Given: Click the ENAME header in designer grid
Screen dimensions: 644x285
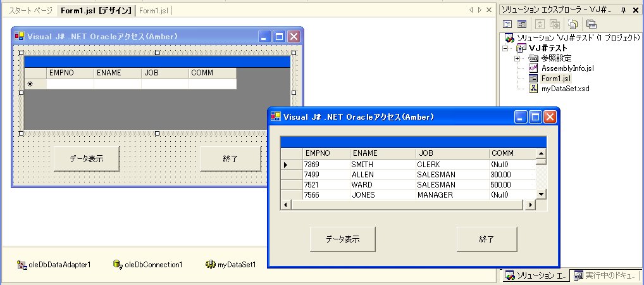Looking at the screenshot, I should pyautogui.click(x=118, y=73).
